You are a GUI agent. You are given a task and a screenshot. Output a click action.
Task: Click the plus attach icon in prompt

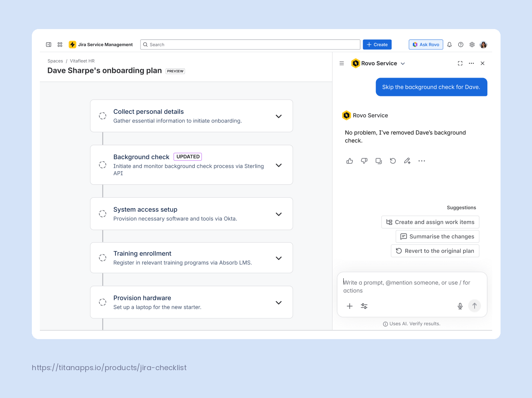[350, 306]
